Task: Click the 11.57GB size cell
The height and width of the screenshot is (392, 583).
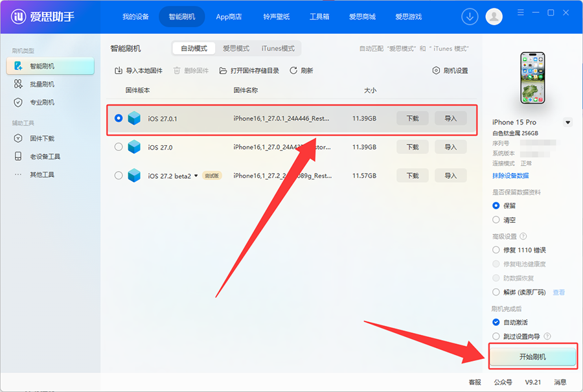Action: pyautogui.click(x=364, y=176)
